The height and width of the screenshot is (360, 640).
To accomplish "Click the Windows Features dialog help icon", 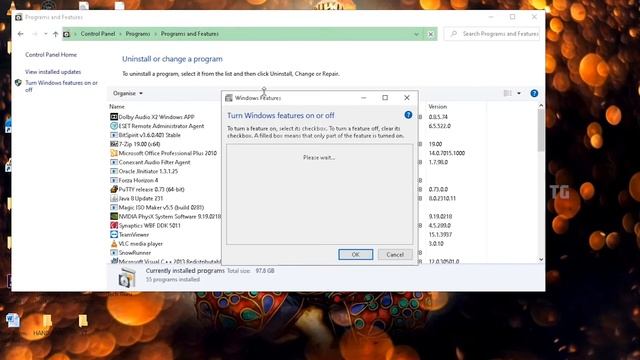I will point(408,115).
